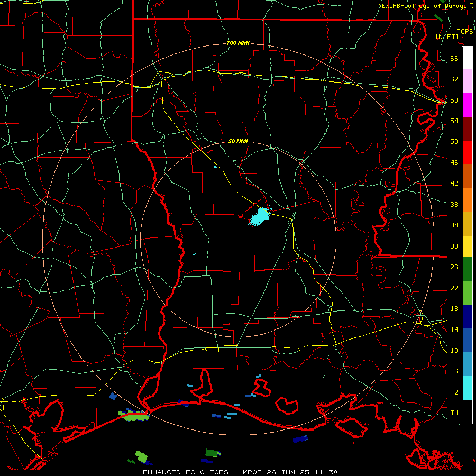Select the light green 26 kft swatch

467,293
